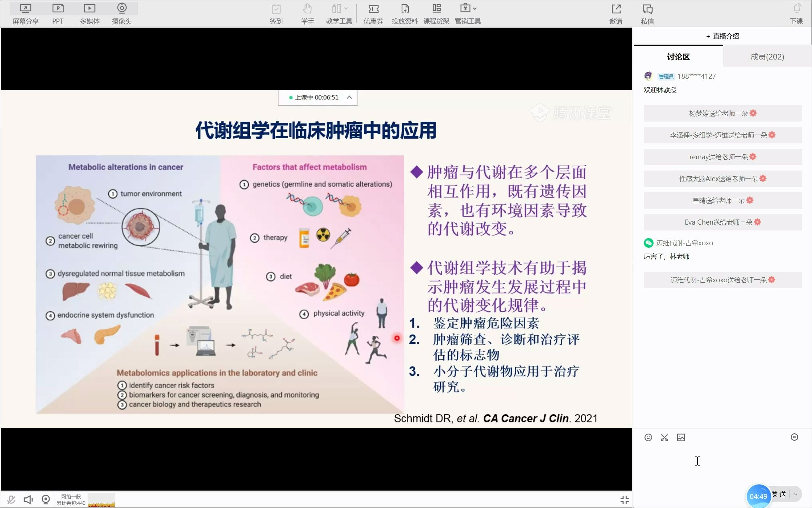
Task: Open the 多媒体 multimedia tool
Action: [x=90, y=14]
